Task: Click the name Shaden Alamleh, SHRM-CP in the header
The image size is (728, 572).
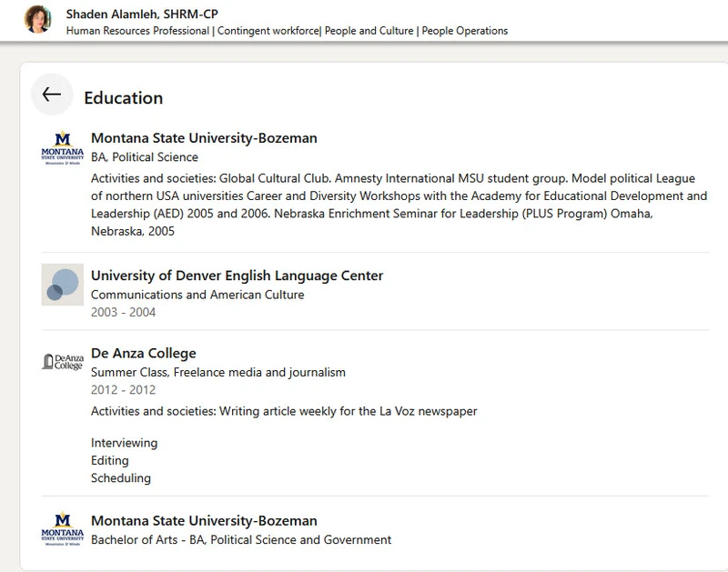Action: 142,15
